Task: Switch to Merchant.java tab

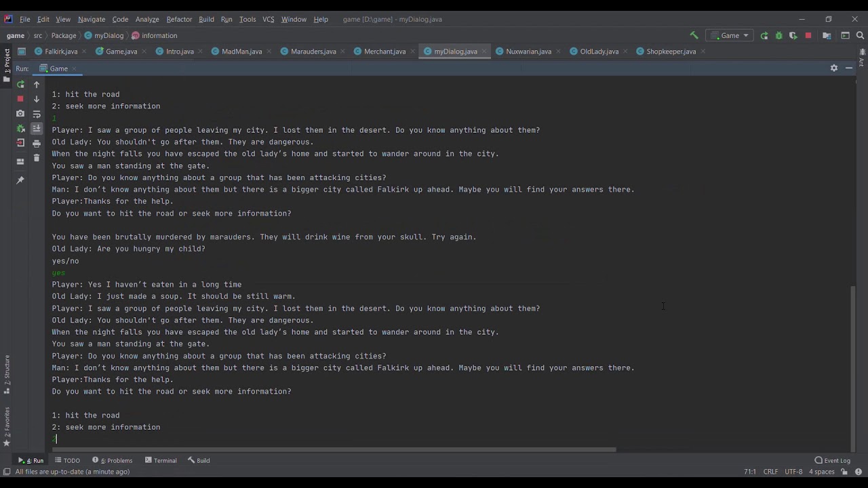Action: point(384,52)
